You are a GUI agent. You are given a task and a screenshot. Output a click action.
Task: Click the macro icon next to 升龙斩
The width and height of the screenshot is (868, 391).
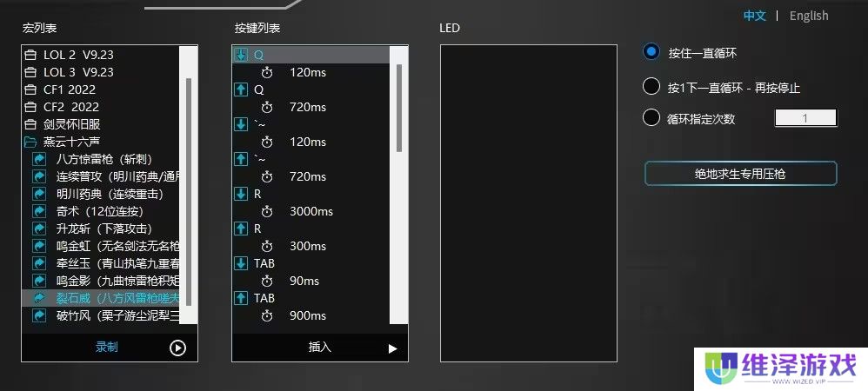(39, 229)
